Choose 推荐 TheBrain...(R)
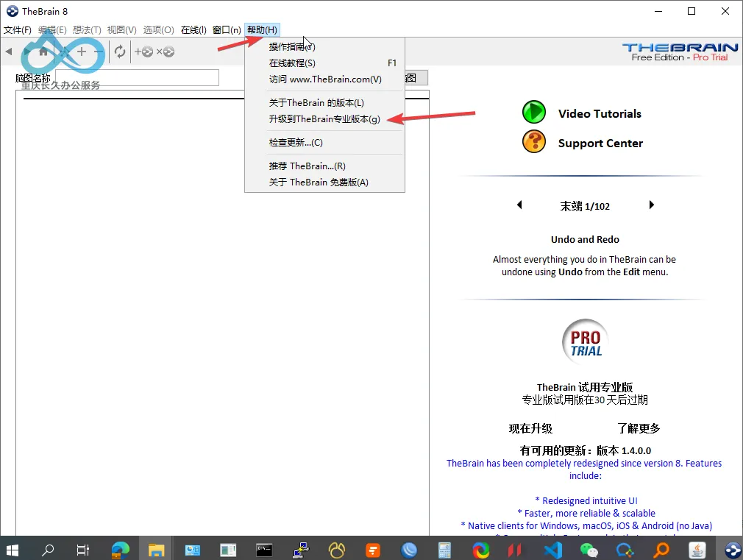Image resolution: width=743 pixels, height=560 pixels. coord(324,166)
